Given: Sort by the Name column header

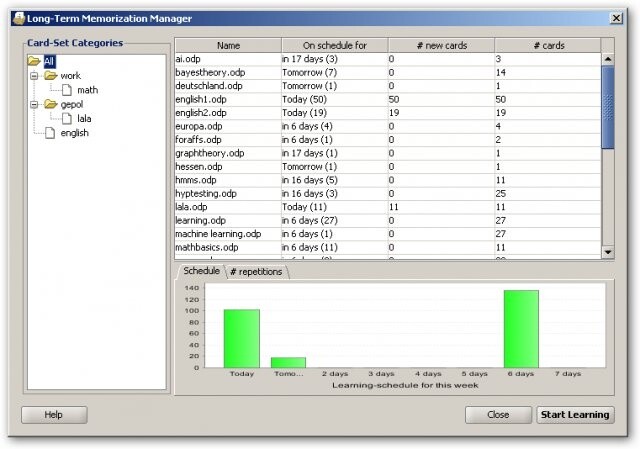Looking at the screenshot, I should point(228,45).
